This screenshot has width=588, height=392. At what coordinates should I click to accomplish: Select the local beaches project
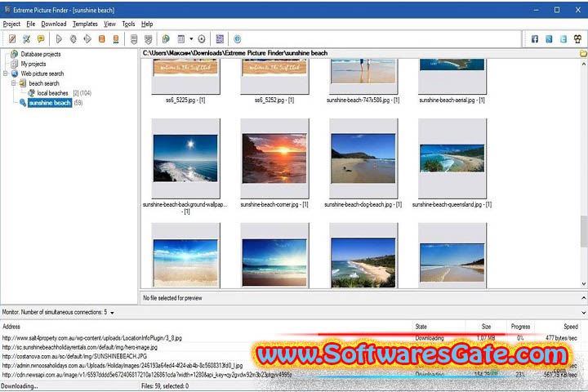pyautogui.click(x=52, y=93)
